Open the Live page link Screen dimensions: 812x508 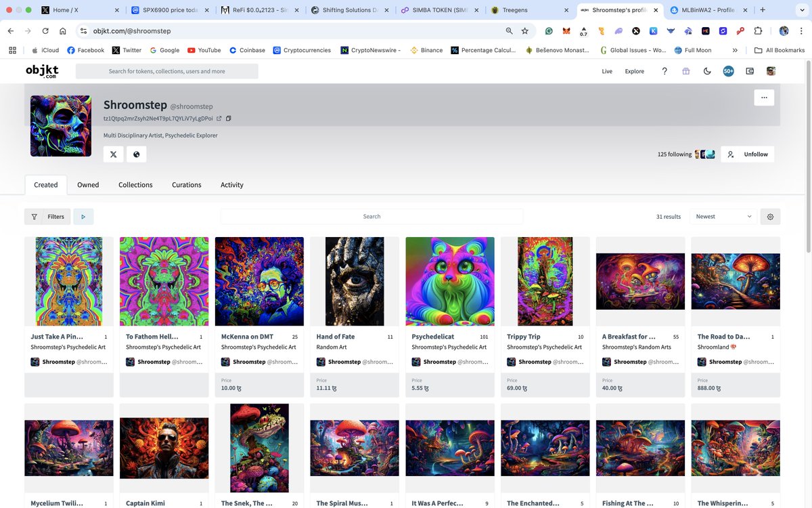point(607,71)
